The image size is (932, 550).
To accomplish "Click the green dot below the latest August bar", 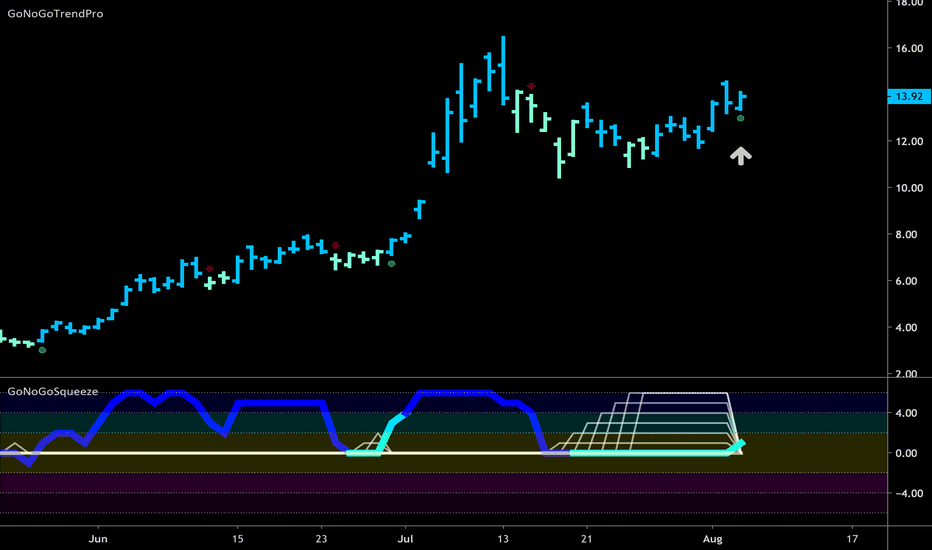I will [741, 118].
